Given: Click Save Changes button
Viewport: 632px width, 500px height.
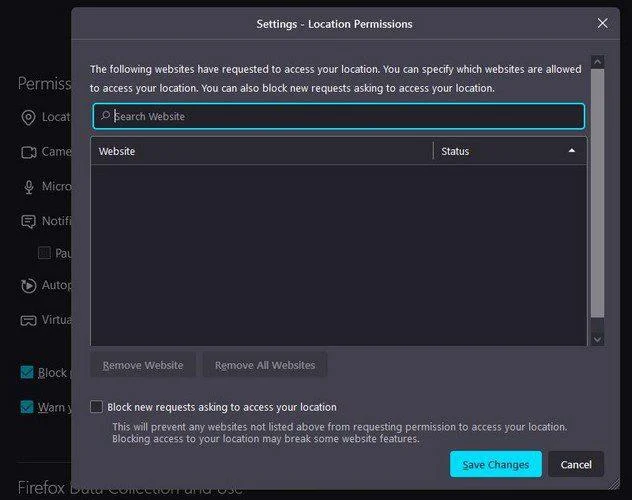Looking at the screenshot, I should (496, 465).
